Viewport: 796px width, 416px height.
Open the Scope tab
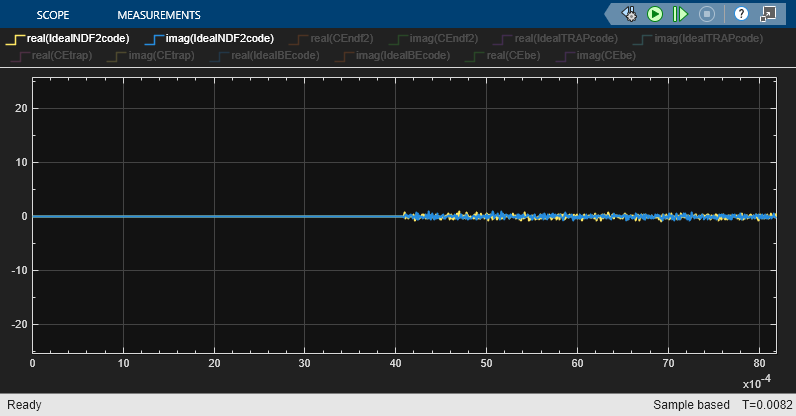53,15
